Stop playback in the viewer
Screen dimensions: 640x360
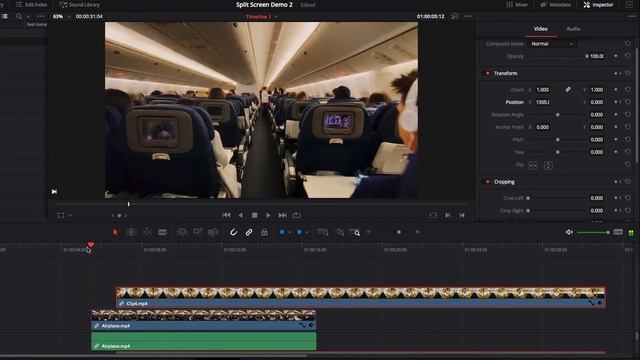pos(254,215)
